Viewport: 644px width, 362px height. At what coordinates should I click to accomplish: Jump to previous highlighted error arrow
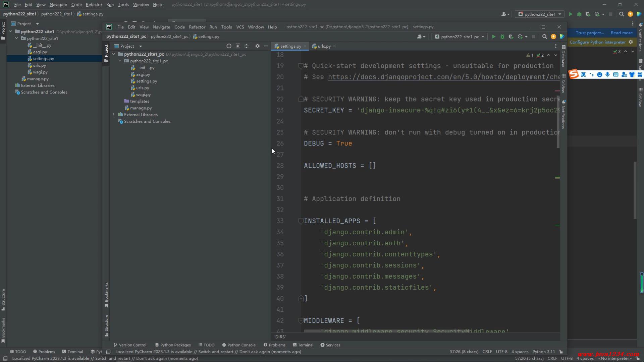pyautogui.click(x=549, y=55)
